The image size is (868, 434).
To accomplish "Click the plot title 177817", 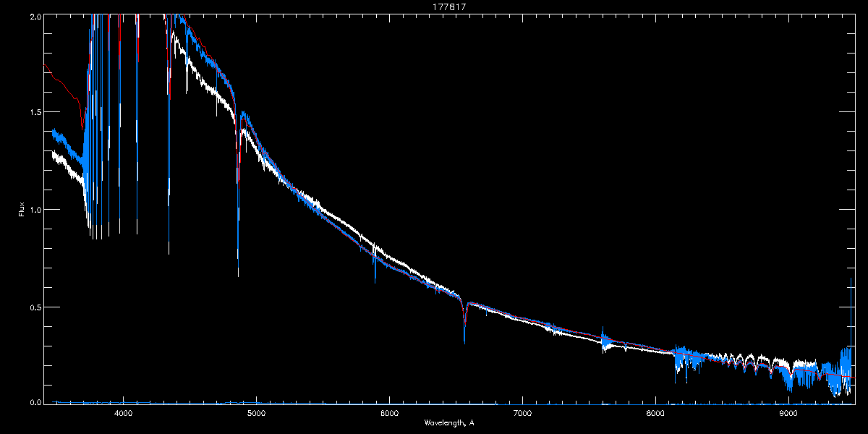I will [448, 7].
